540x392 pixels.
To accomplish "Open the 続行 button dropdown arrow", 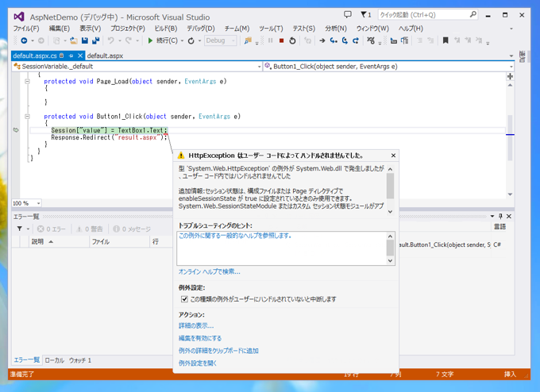I will 182,41.
